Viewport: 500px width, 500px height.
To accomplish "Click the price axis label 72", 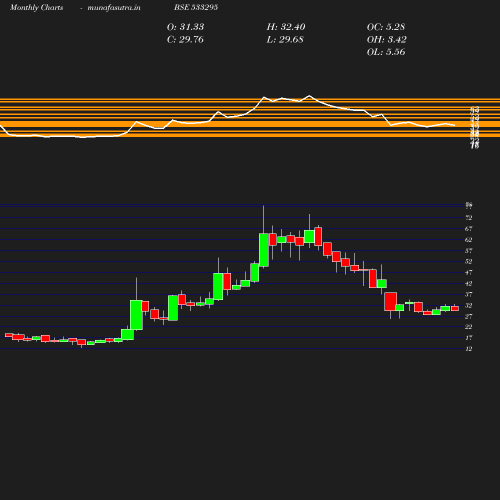I will coord(469,218).
